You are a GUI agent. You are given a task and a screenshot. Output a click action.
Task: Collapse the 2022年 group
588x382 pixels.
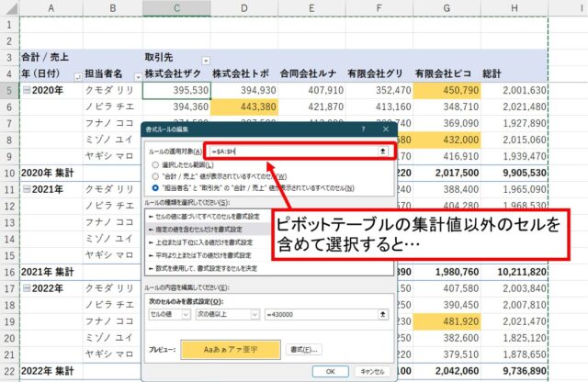coord(27,288)
